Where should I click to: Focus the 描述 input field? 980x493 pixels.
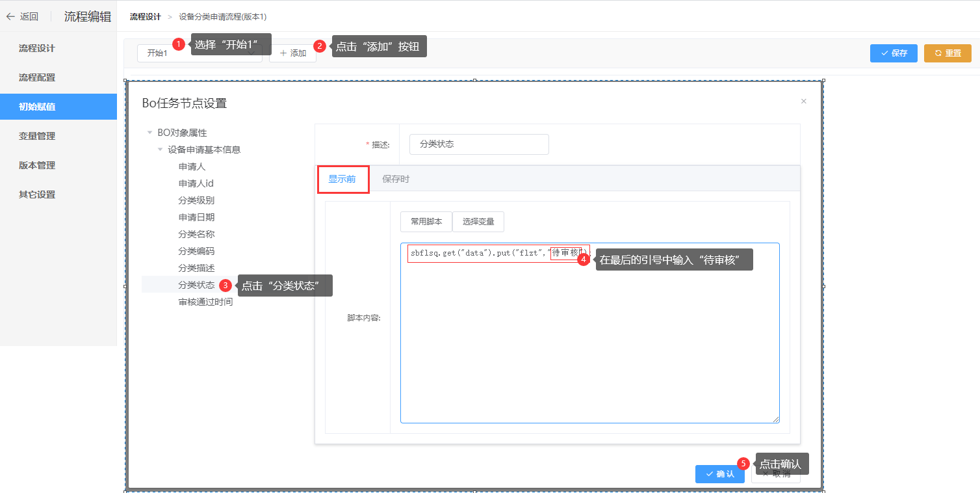(479, 144)
